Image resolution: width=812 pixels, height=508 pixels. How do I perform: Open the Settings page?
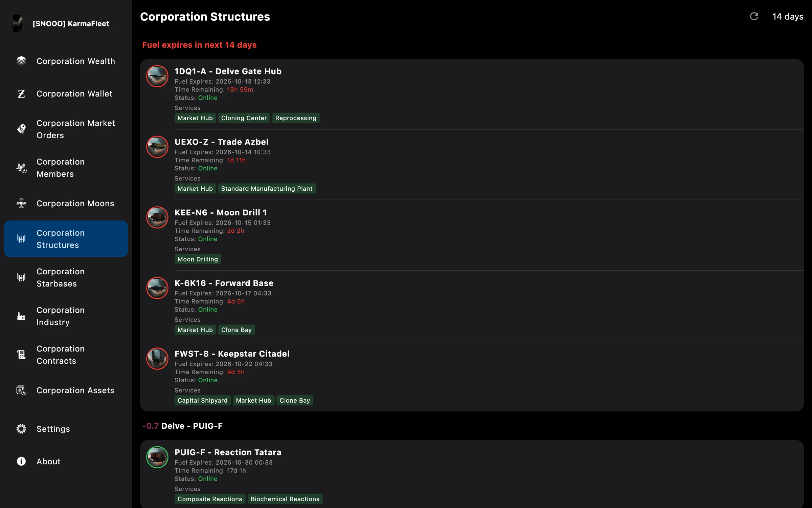pyautogui.click(x=66, y=429)
